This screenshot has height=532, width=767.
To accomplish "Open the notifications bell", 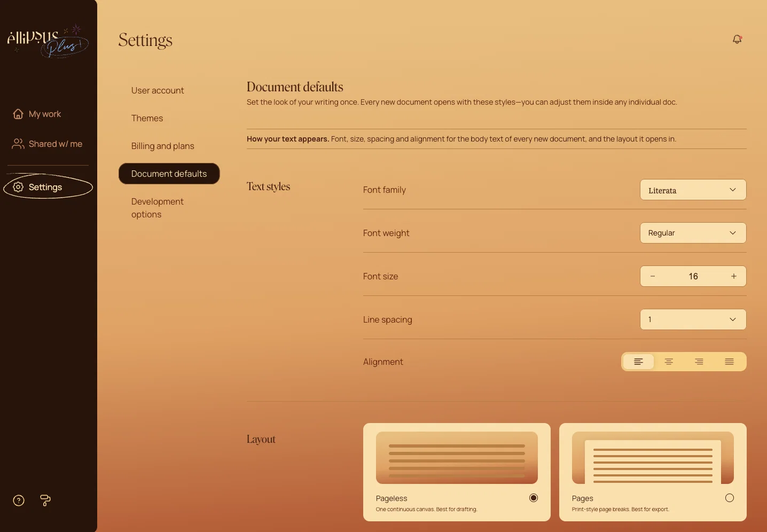I will tap(737, 40).
